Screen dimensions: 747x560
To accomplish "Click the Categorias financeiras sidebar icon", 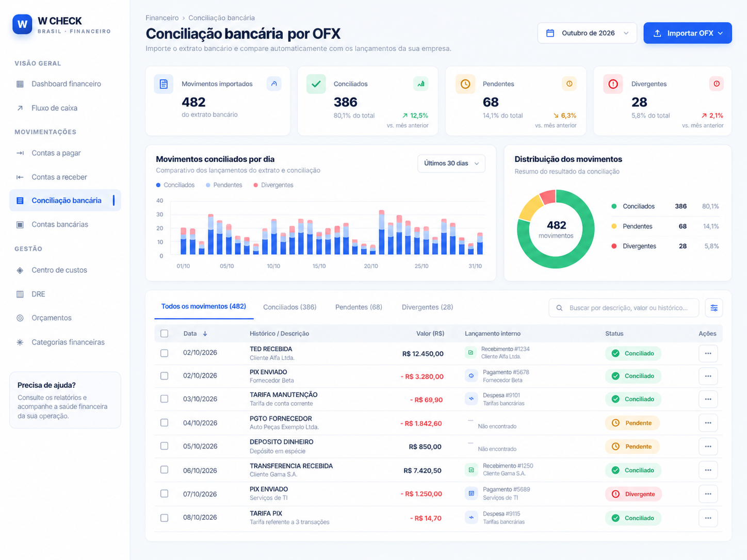I will point(20,342).
